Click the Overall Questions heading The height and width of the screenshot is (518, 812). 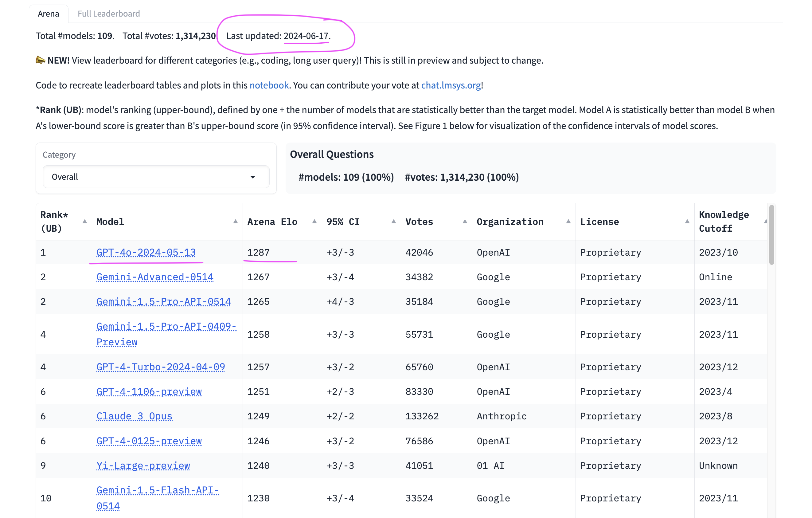(332, 154)
